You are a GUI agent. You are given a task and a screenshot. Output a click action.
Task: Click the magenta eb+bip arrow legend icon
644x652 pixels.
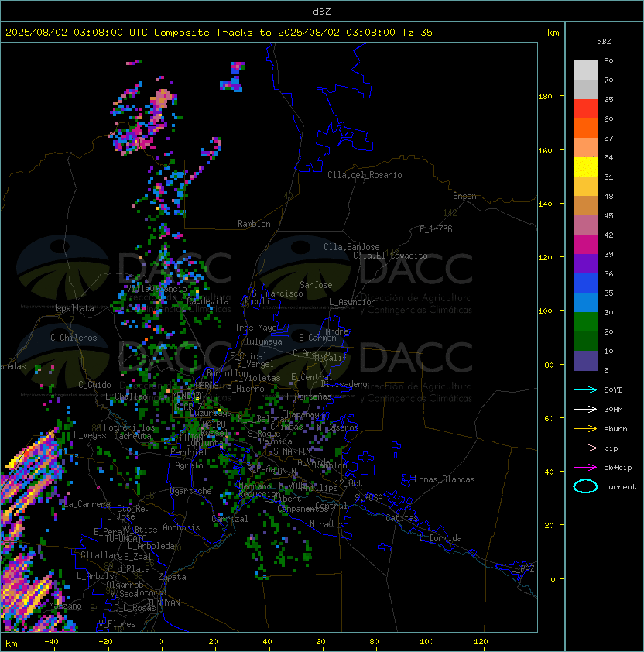tap(585, 468)
